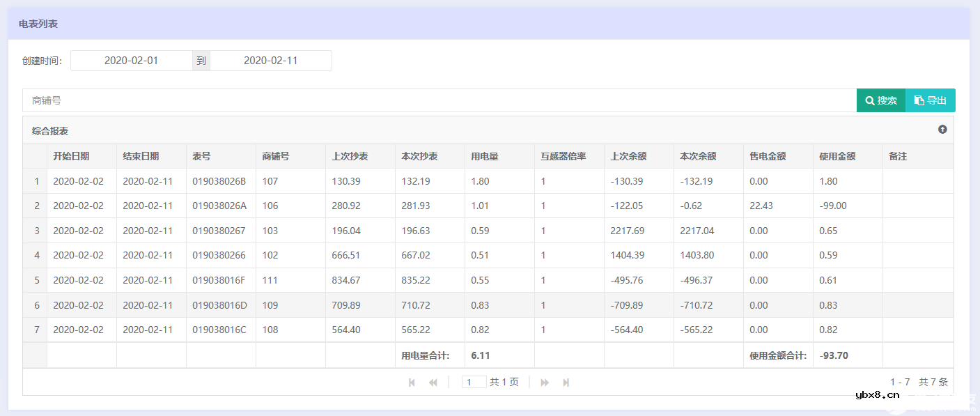Open the start date picker showing 2020-02-01
This screenshot has width=980, height=416.
pyautogui.click(x=132, y=61)
